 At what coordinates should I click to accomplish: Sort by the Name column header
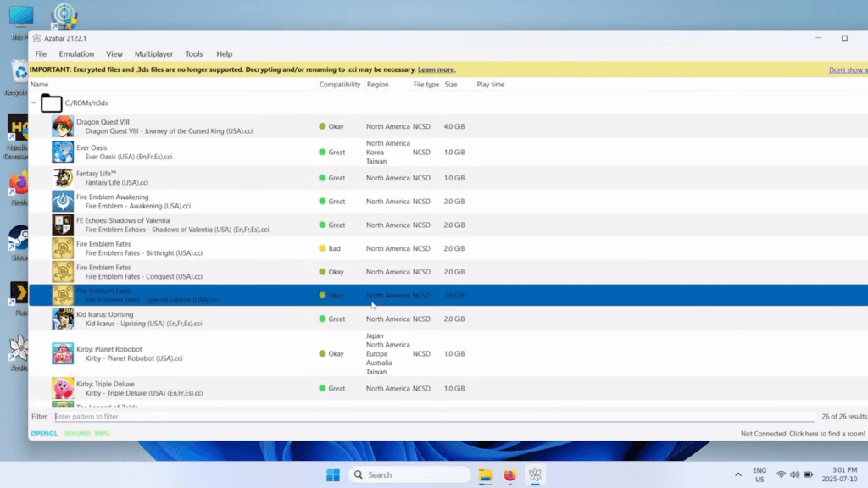(39, 85)
